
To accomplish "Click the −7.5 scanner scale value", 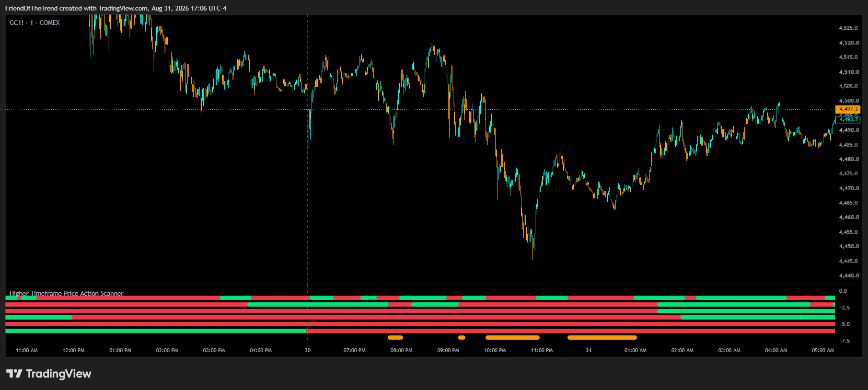I will click(x=845, y=341).
